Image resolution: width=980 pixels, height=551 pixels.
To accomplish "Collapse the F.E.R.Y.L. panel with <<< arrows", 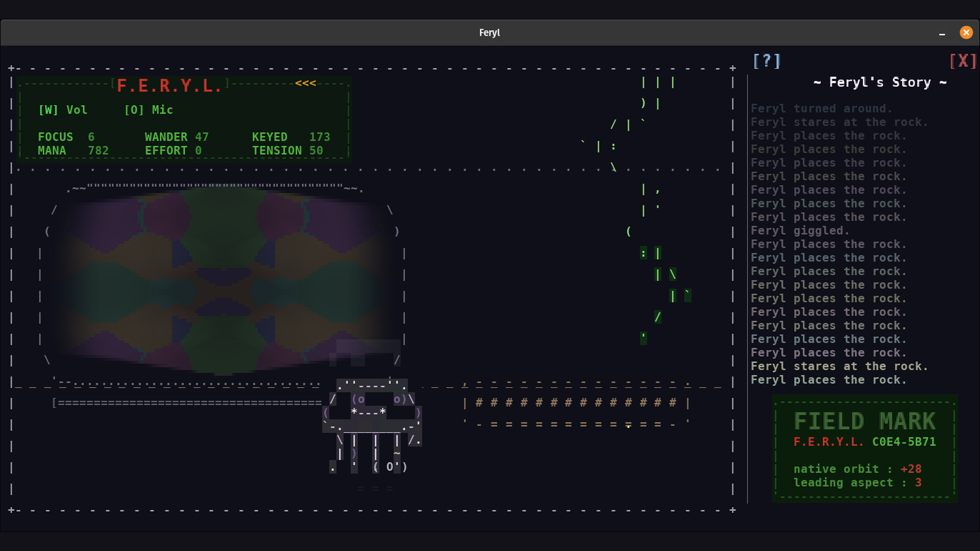I will tap(305, 83).
